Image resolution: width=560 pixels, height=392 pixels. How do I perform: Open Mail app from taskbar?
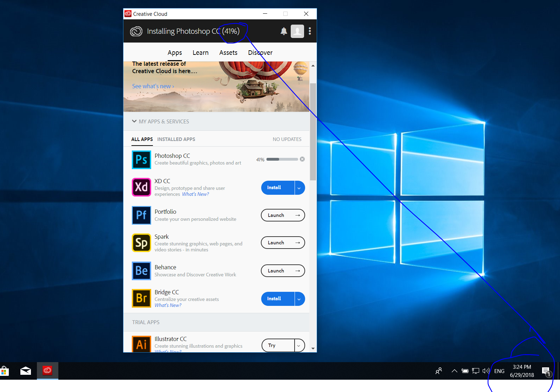[26, 371]
